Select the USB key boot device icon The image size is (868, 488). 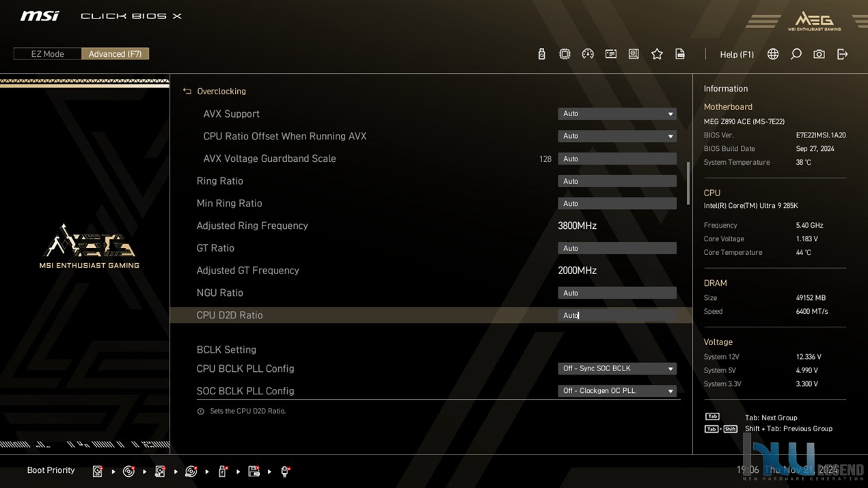tap(222, 471)
